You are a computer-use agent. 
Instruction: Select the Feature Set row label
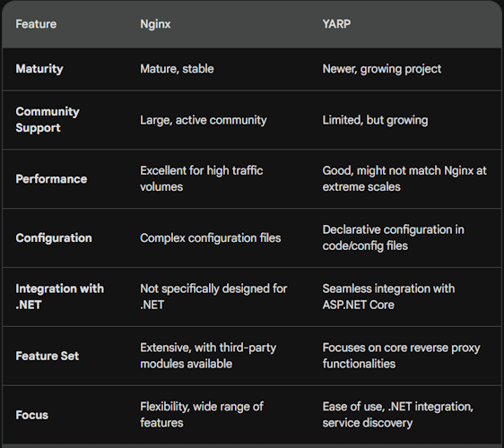point(48,356)
